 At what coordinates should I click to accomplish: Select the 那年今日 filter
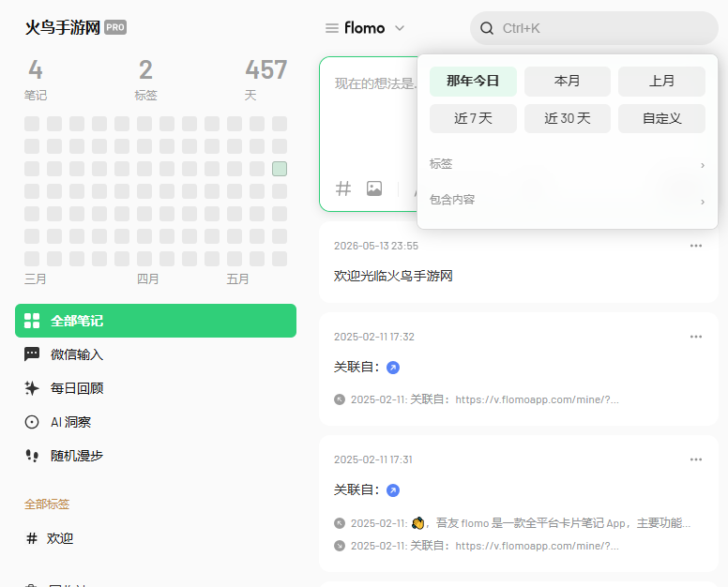pos(473,82)
